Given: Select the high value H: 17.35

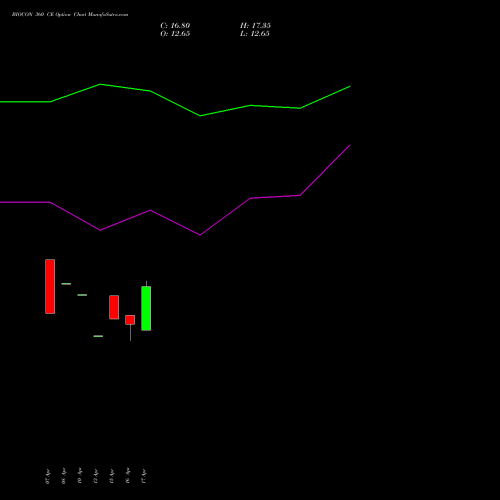Looking at the screenshot, I should (x=255, y=26).
